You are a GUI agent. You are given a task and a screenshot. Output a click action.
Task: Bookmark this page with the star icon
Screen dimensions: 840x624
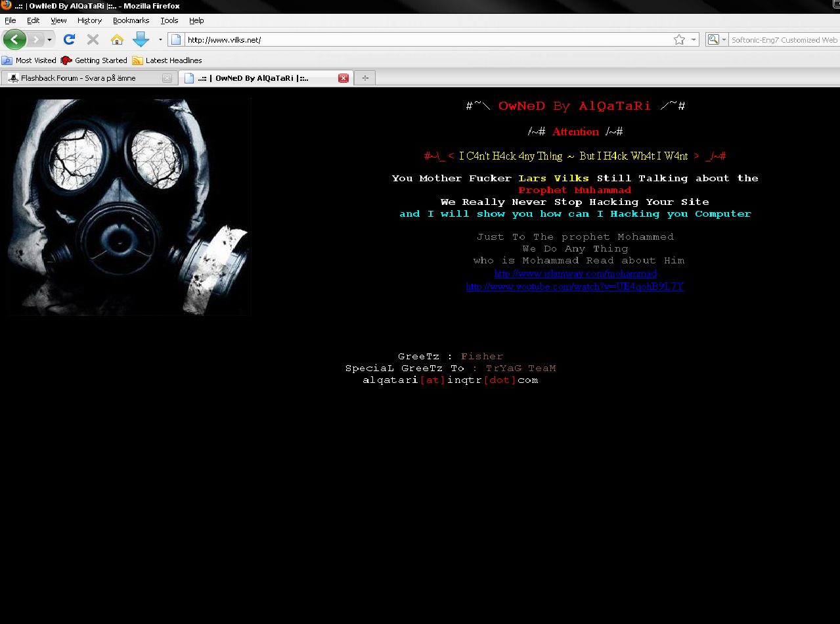tap(679, 40)
